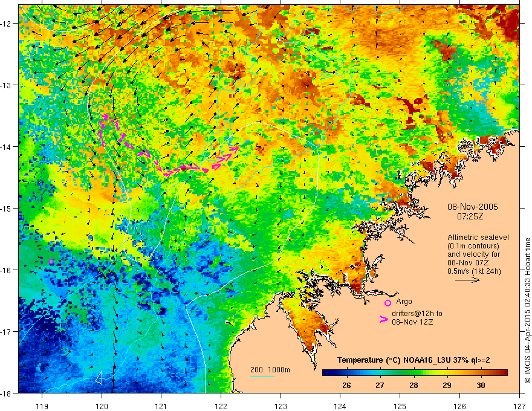
Task: Click the '08-Nov 07Z' text
Action: 467,263
